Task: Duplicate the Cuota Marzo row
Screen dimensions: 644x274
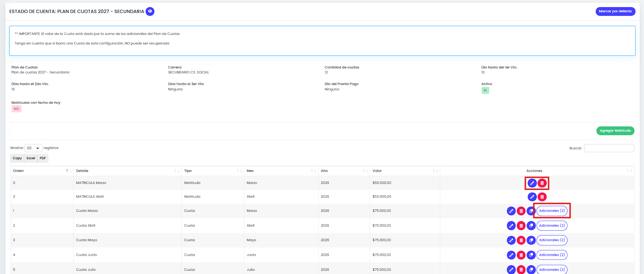Action: [531, 211]
